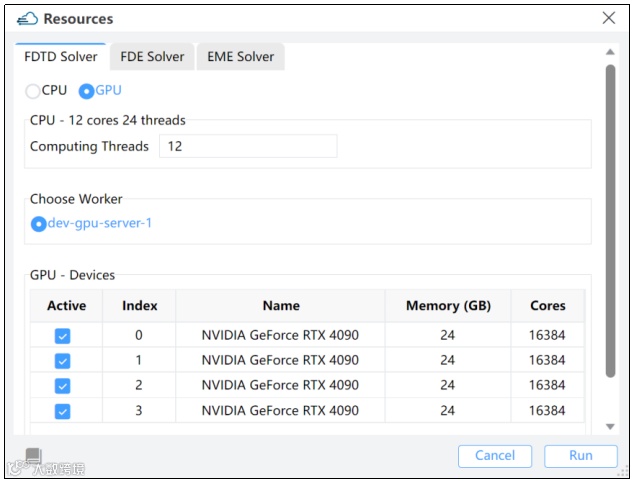Click the Memory (GB) column header

[448, 306]
